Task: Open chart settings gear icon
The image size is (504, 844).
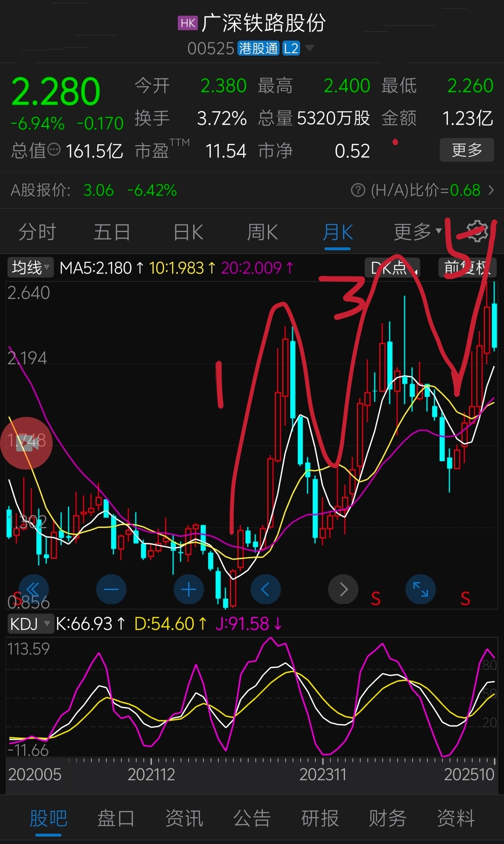Action: (x=477, y=232)
